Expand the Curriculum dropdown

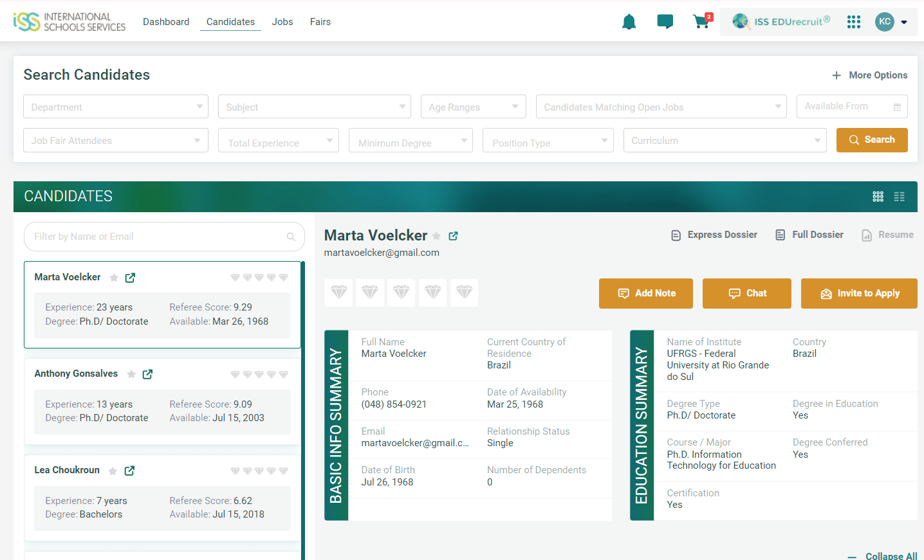point(725,140)
